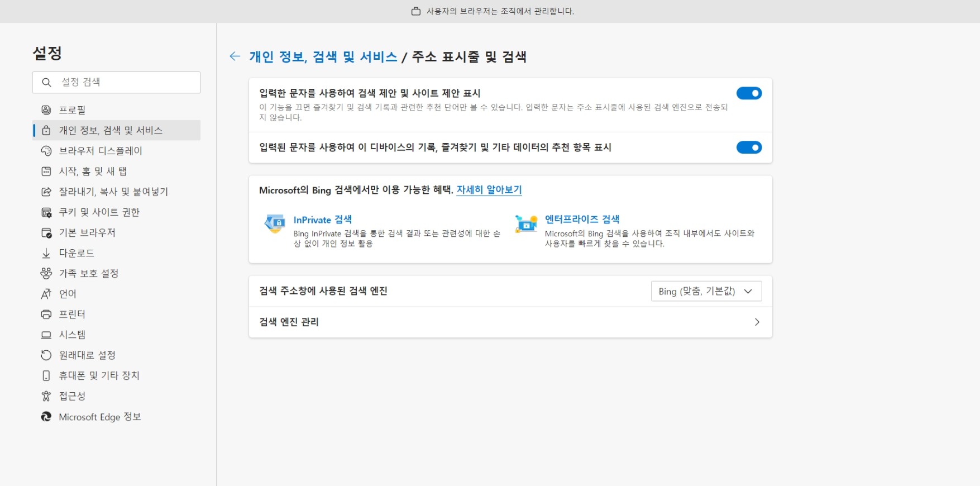Click the Microsoft Edge logo icon in sidebar

[x=46, y=417]
